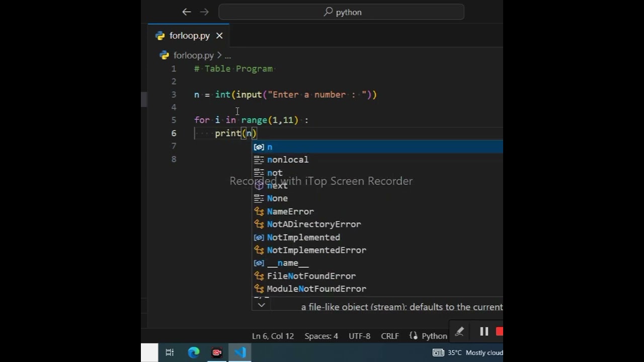Change CRLF end of line sequence

pyautogui.click(x=390, y=336)
